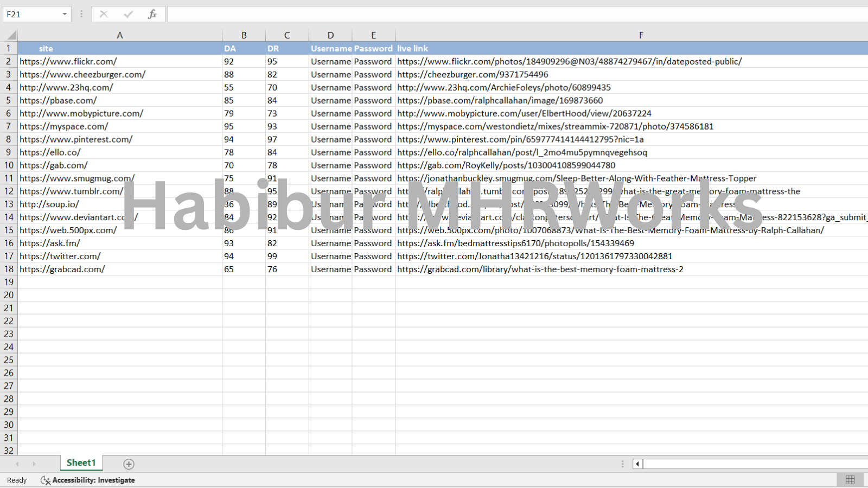Click the Cancel X icon in formula bar
Viewport: 868px width, 488px height.
[x=104, y=14]
